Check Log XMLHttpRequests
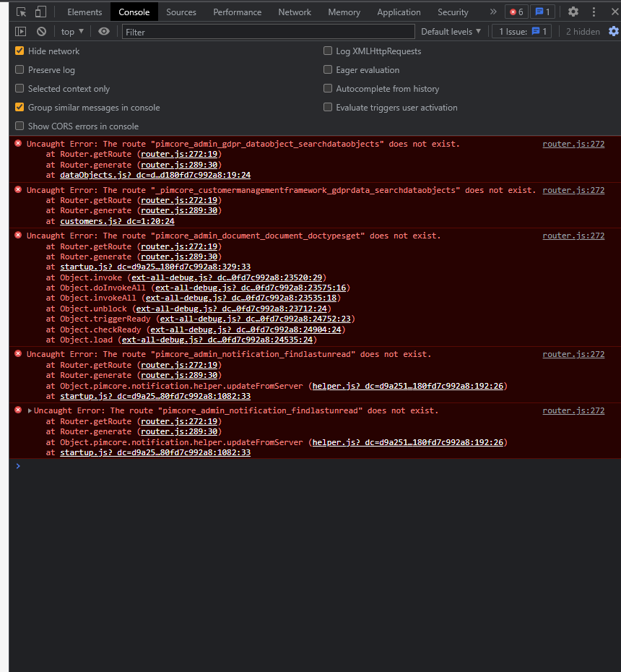 [x=328, y=51]
